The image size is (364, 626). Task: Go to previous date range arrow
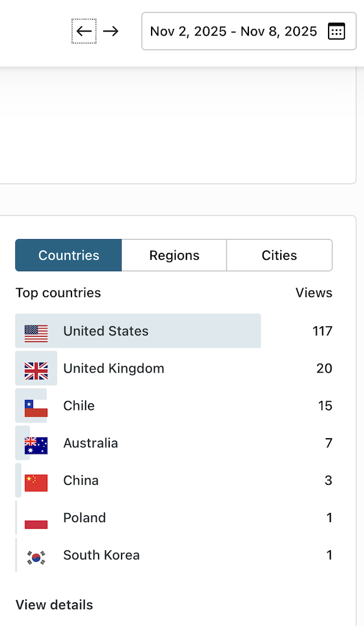pos(84,31)
